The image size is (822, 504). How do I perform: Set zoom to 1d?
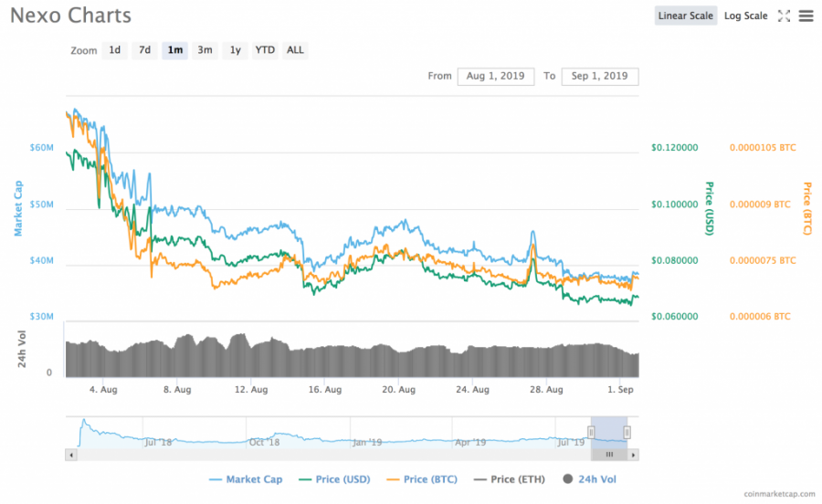114,50
